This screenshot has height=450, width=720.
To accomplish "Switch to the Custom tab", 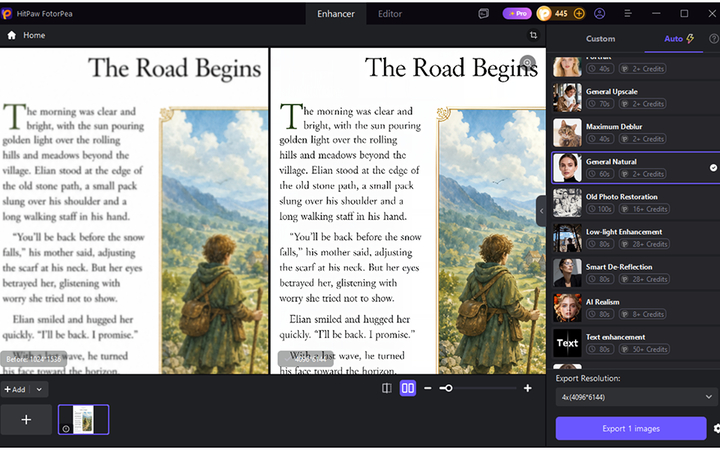I will (x=600, y=39).
